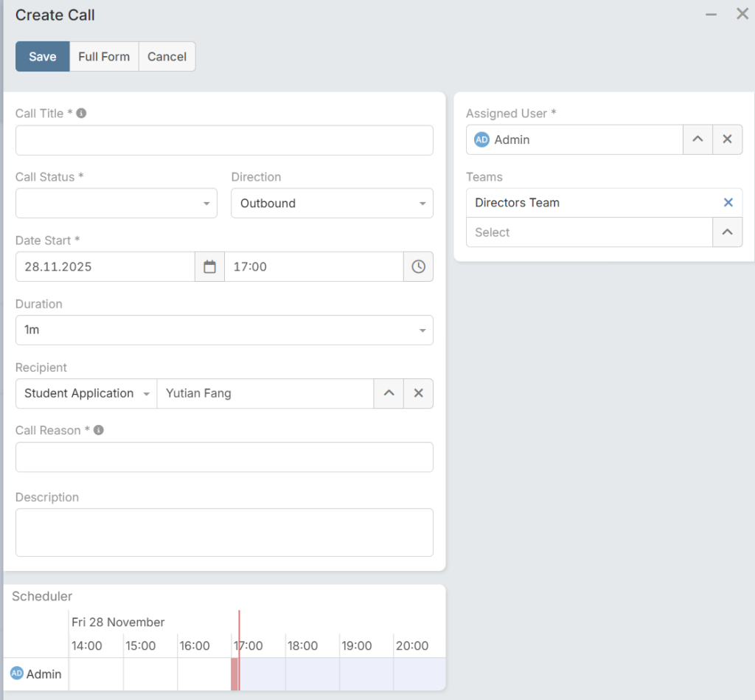Clear the Assigned User Admin value

pyautogui.click(x=727, y=139)
